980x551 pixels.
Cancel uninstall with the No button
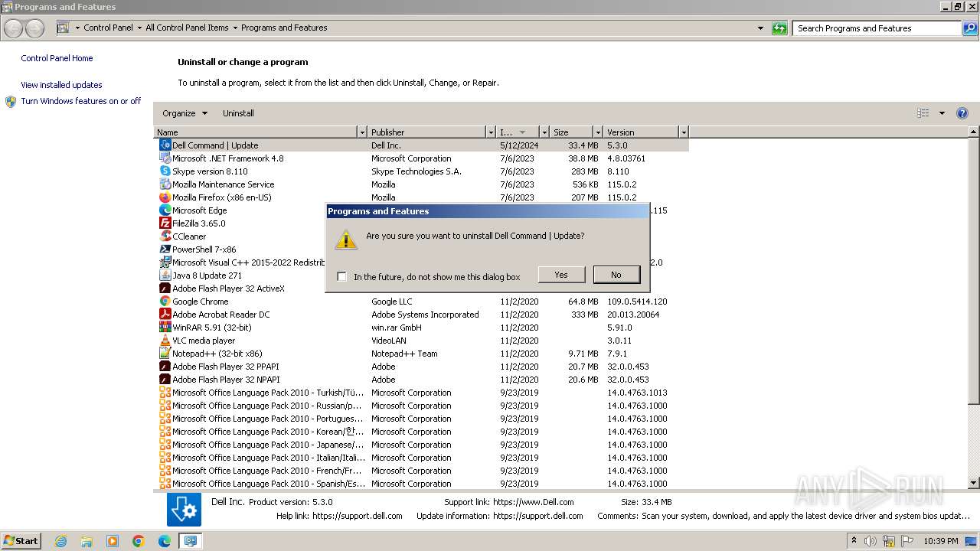point(616,275)
